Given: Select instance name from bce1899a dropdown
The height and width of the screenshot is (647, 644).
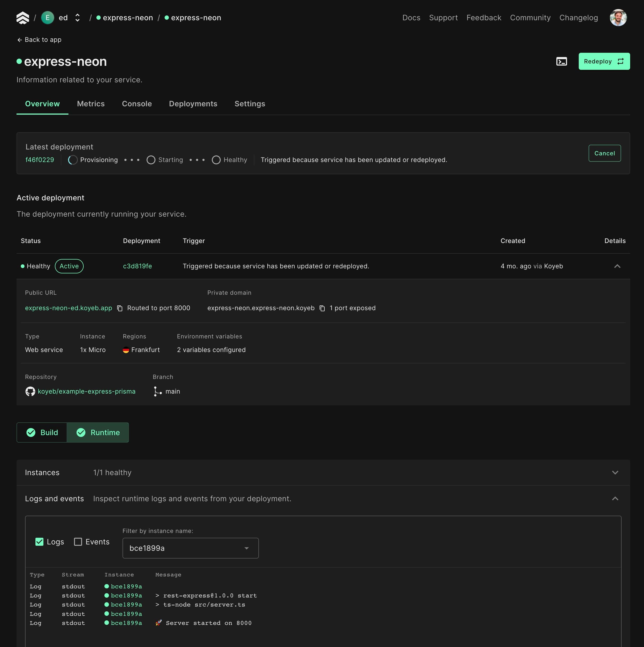Looking at the screenshot, I should 189,547.
